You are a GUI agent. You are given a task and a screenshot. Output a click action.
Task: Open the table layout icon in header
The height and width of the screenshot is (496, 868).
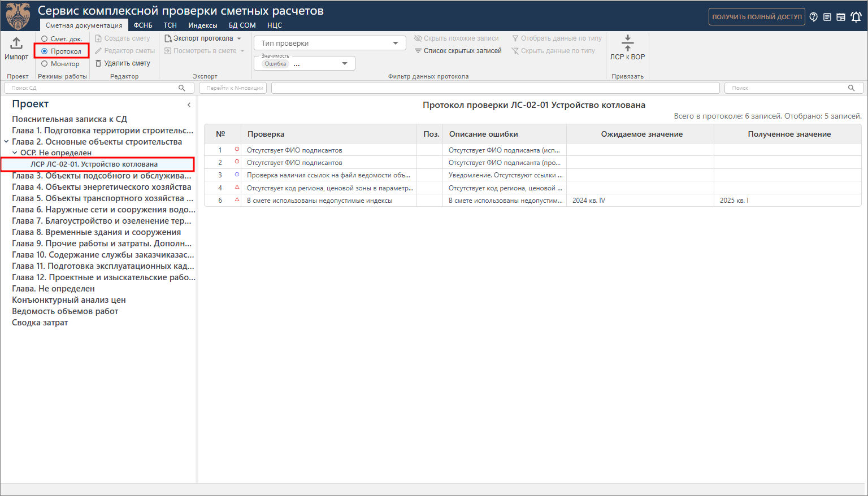(841, 17)
